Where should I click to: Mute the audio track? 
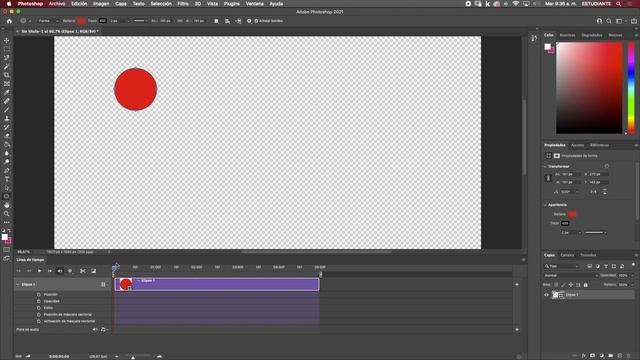click(95, 329)
